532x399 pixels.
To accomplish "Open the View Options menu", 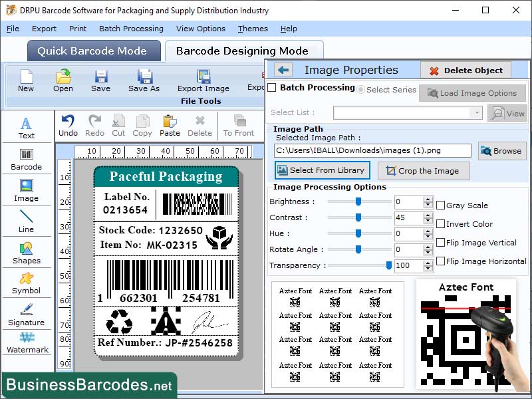I will (201, 29).
